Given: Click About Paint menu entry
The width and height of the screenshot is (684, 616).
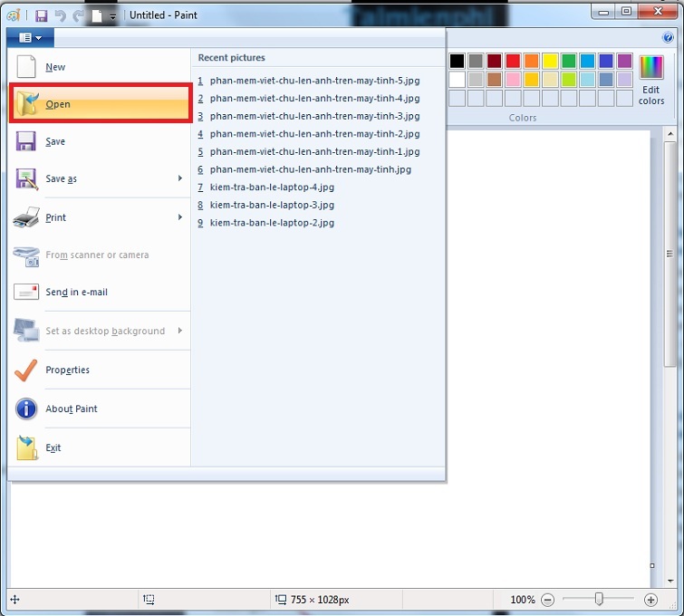Looking at the screenshot, I should click(x=72, y=409).
